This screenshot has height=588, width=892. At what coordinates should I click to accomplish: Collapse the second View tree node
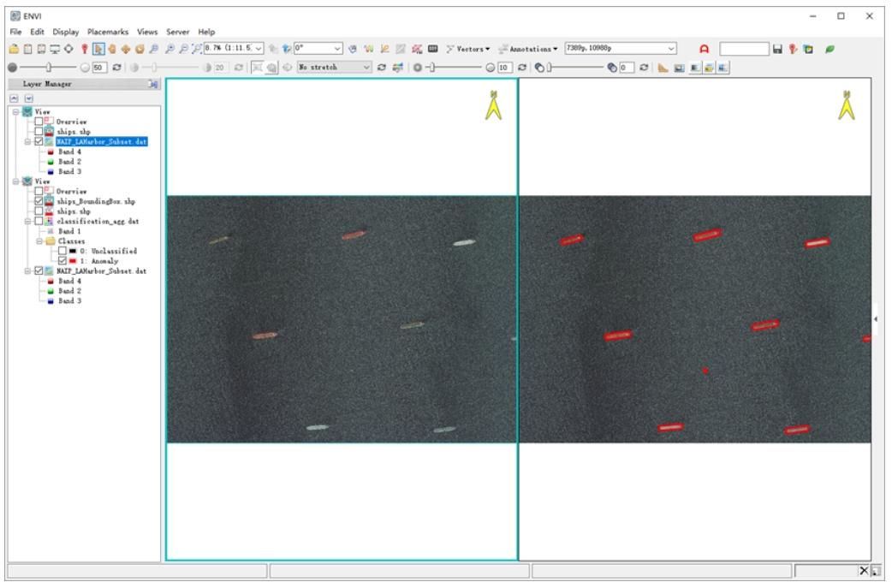click(x=16, y=181)
